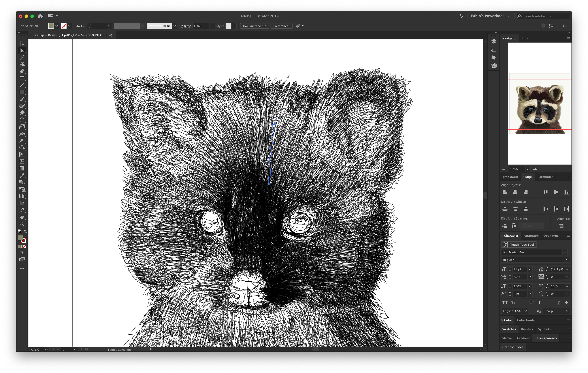Select the Magic Wand tool

[x=22, y=58]
